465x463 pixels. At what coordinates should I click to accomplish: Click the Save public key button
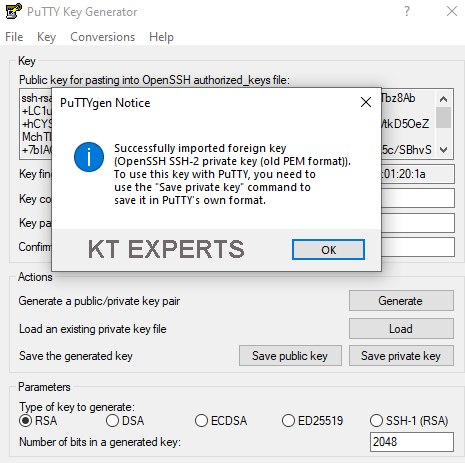point(290,356)
